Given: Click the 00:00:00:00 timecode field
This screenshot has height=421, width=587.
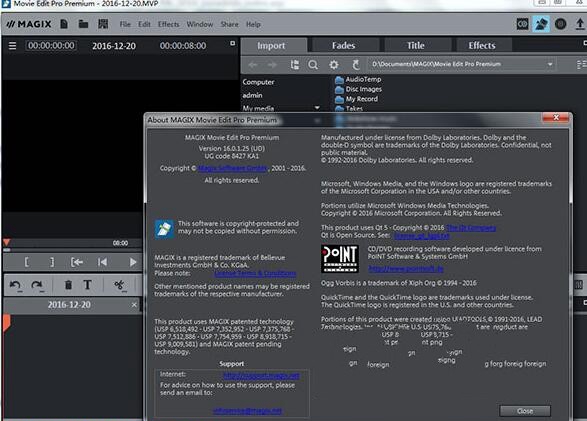Looking at the screenshot, I should (x=51, y=46).
